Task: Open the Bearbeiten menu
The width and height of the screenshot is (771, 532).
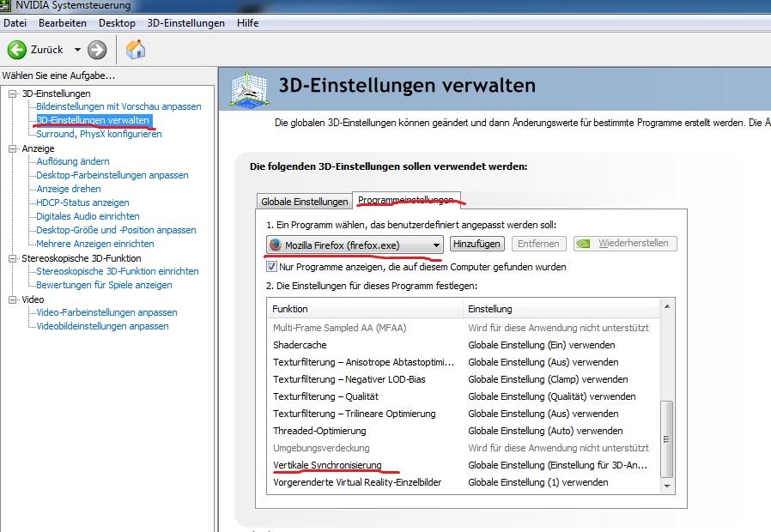Action: coord(63,23)
